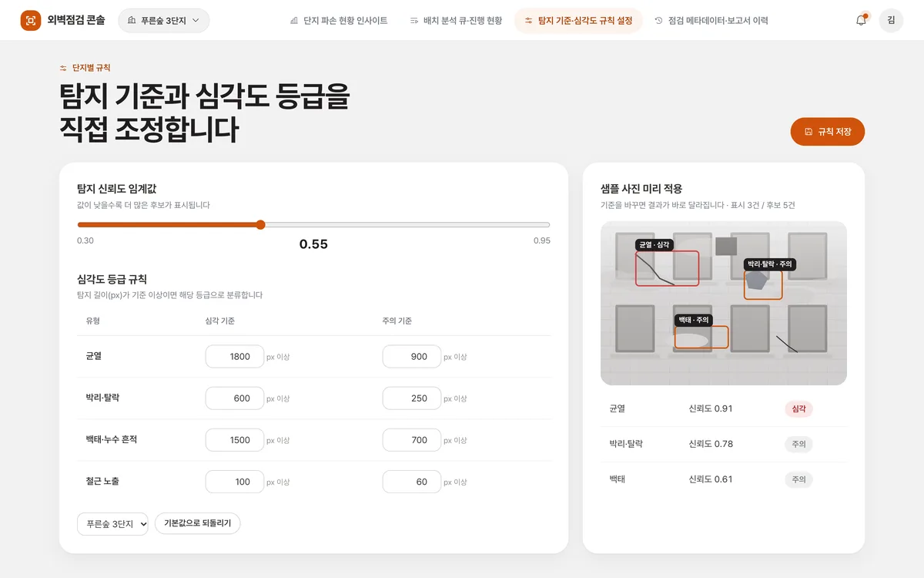Click the 단지별 규칙 breadcrumb label
The image size is (924, 578).
(92, 68)
